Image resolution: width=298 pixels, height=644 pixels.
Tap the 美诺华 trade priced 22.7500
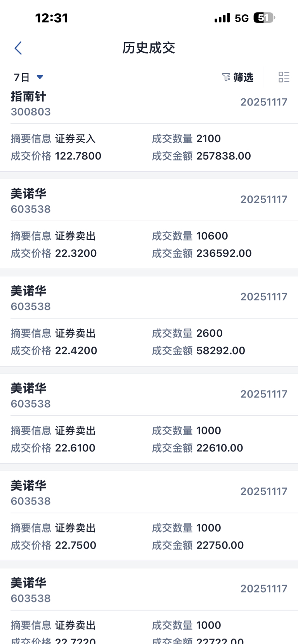[149, 517]
